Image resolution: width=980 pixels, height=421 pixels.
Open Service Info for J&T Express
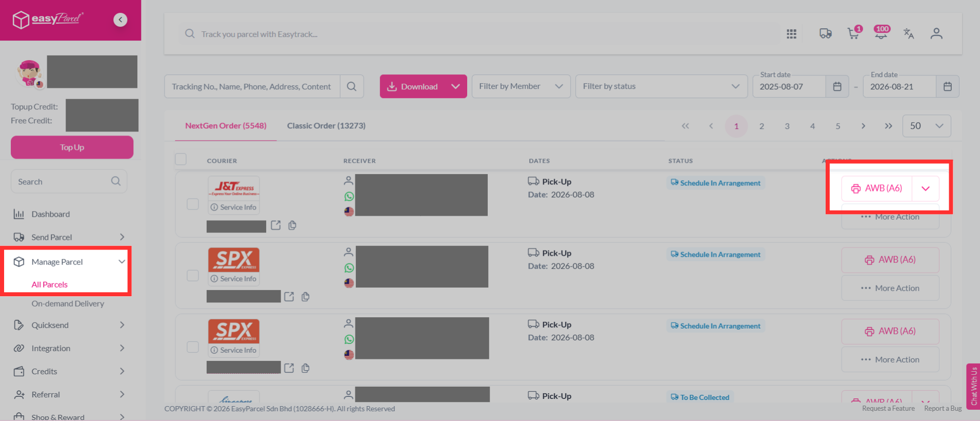[x=234, y=207]
